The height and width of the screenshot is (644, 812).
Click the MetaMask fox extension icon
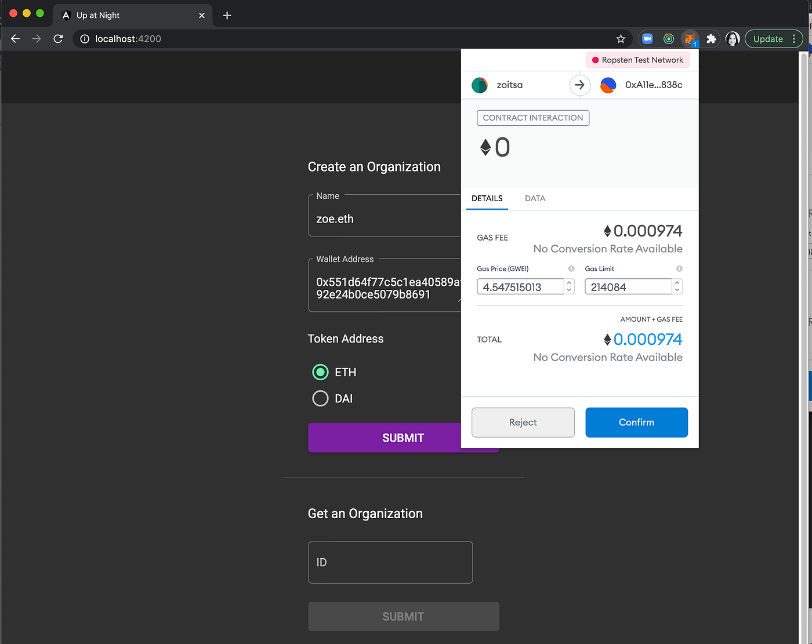tap(690, 39)
